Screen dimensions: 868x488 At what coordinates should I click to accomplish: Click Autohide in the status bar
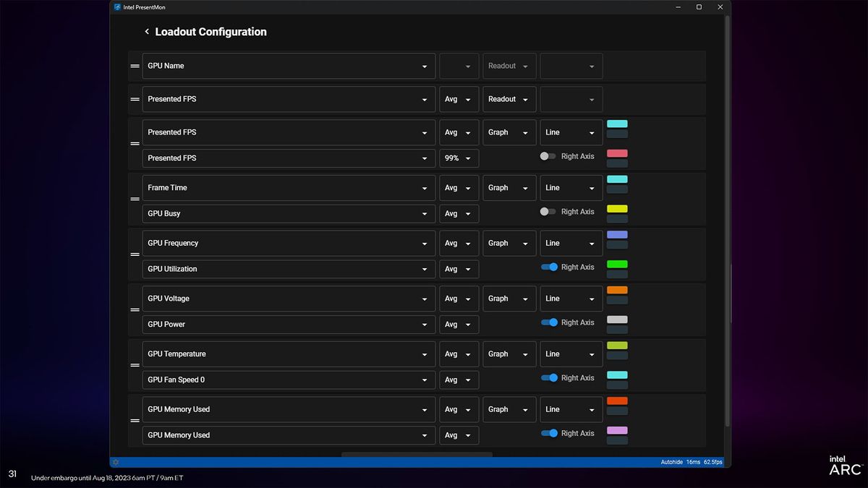click(x=671, y=462)
